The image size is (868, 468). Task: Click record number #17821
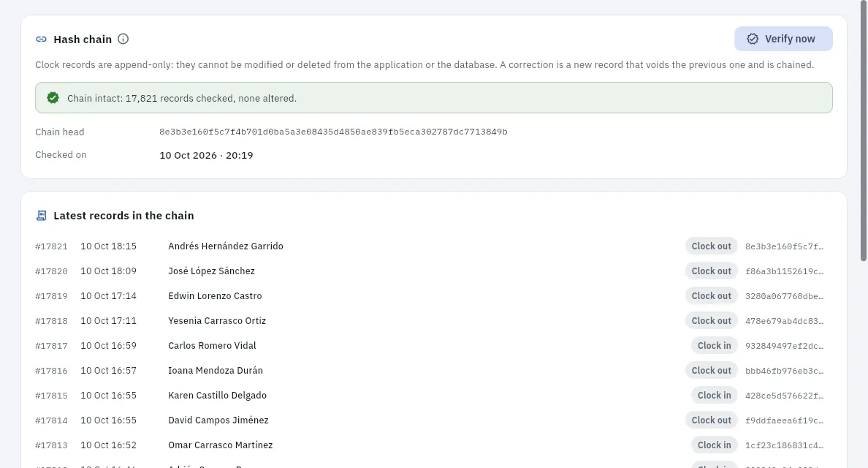51,246
